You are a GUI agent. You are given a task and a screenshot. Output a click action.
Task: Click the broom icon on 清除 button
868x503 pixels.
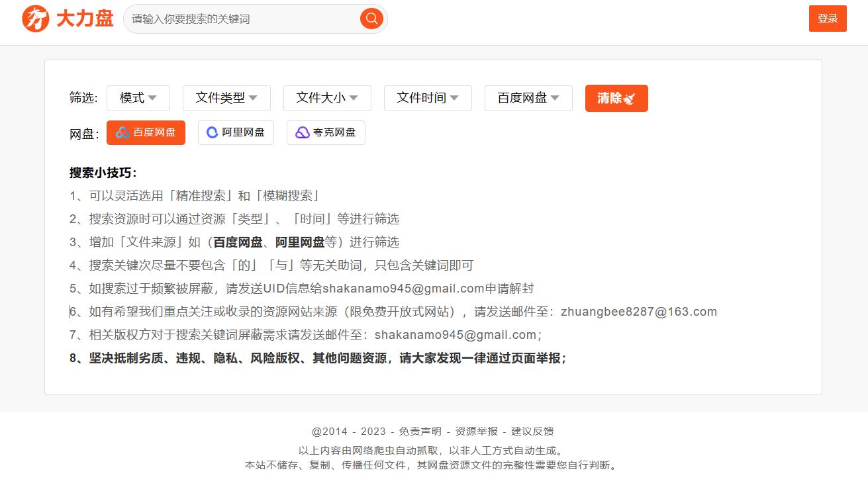pyautogui.click(x=630, y=99)
